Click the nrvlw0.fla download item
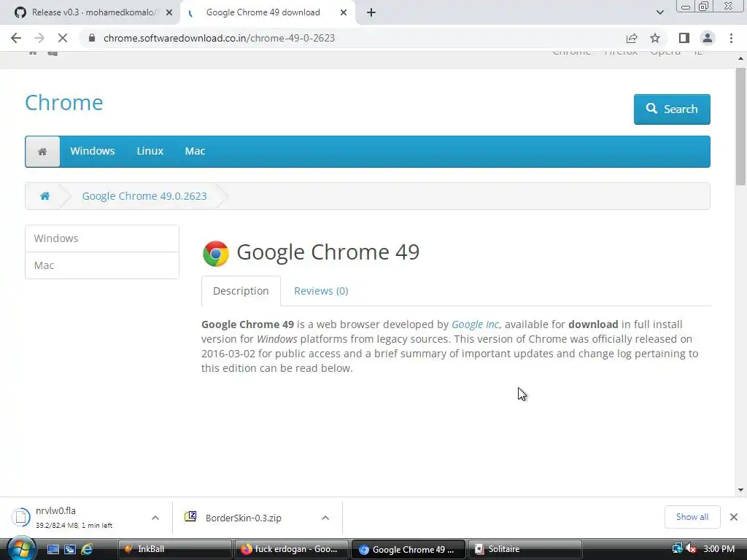The height and width of the screenshot is (560, 747). pos(76,517)
